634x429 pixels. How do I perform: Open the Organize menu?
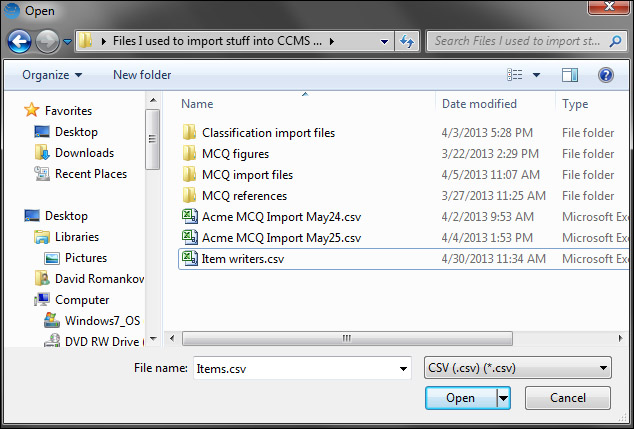click(52, 75)
